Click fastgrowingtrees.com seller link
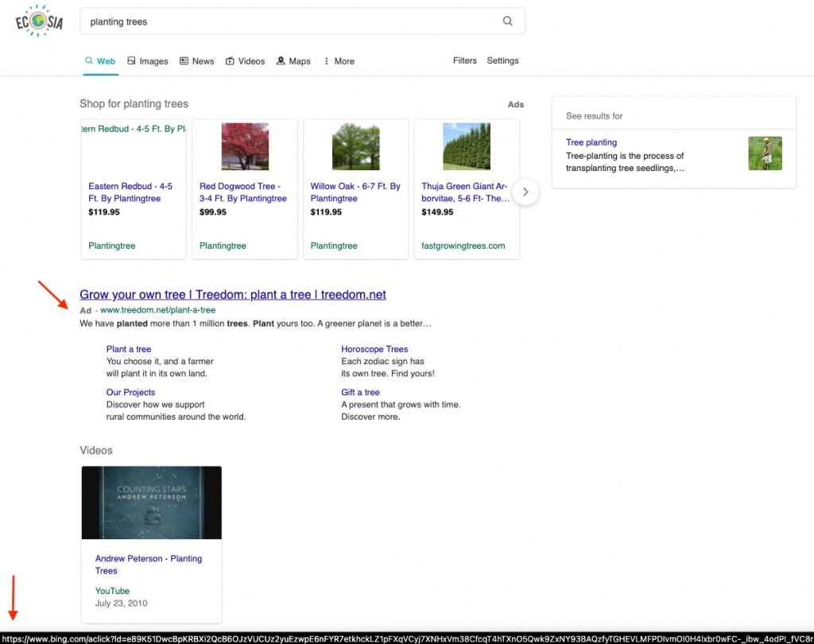 point(463,246)
